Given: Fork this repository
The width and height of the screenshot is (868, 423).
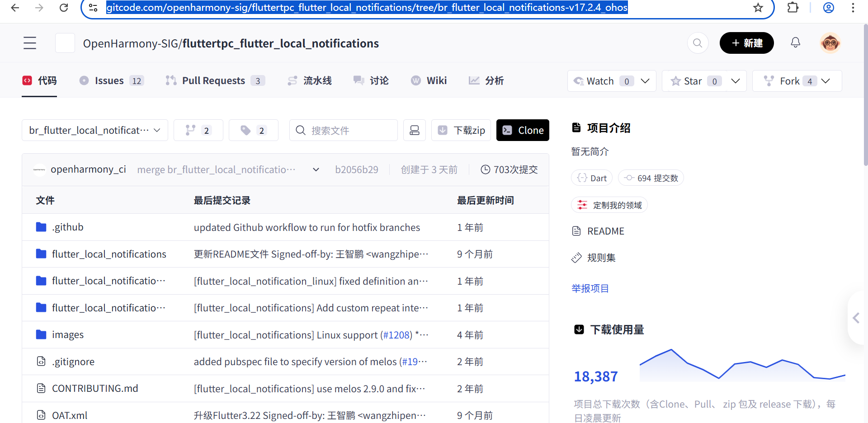Looking at the screenshot, I should click(782, 81).
